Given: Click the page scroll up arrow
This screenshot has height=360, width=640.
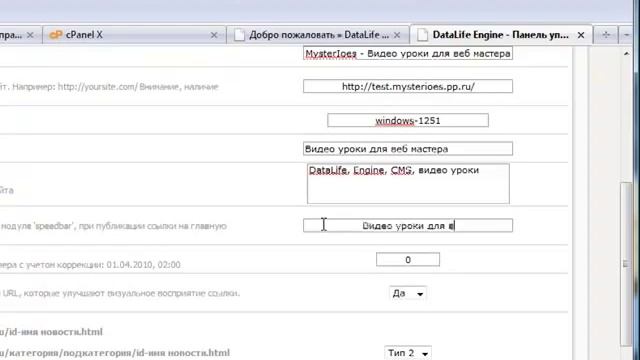Looking at the screenshot, I should point(627,53).
